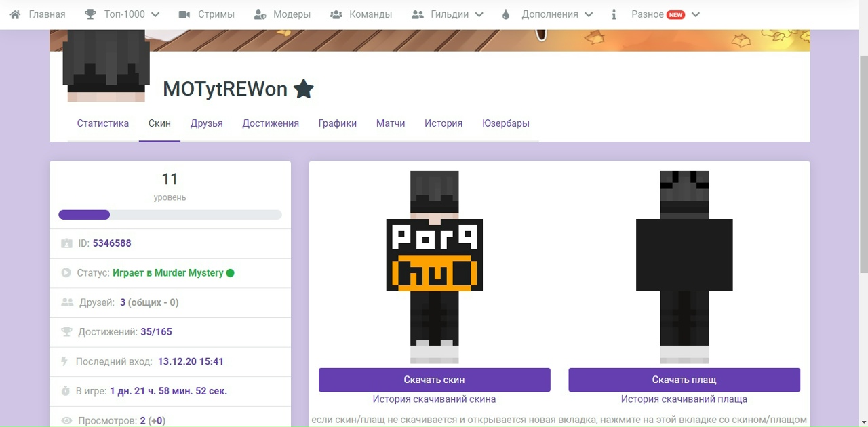
Task: Open the Достижения tab
Action: point(271,123)
